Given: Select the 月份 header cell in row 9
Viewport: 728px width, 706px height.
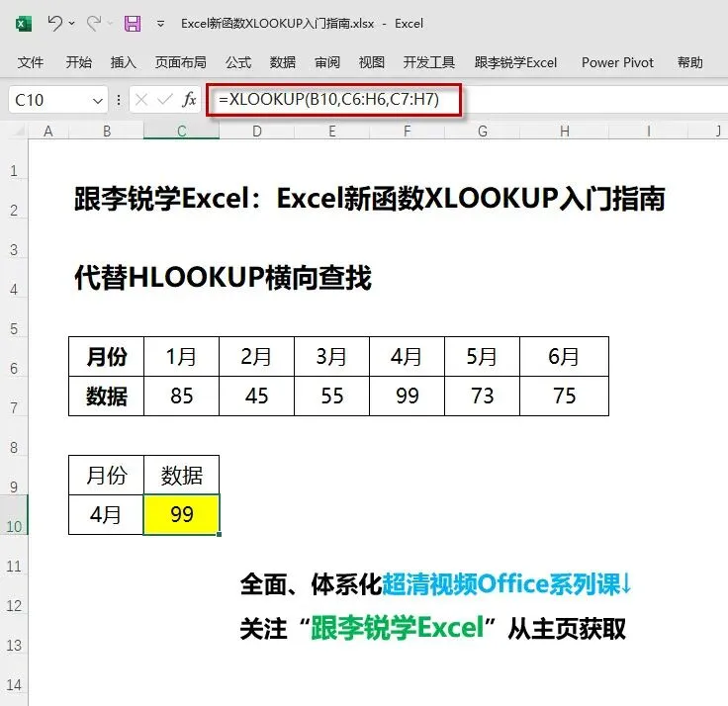Looking at the screenshot, I should point(106,476).
